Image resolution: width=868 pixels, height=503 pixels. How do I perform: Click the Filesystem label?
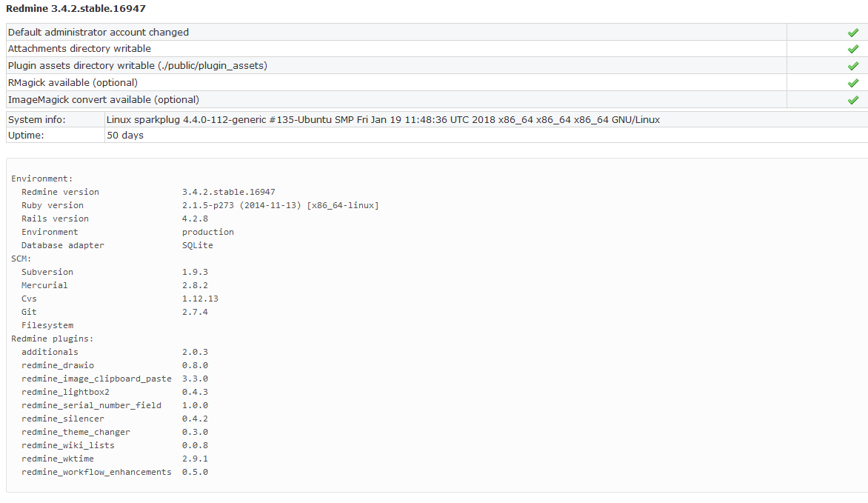pyautogui.click(x=47, y=325)
